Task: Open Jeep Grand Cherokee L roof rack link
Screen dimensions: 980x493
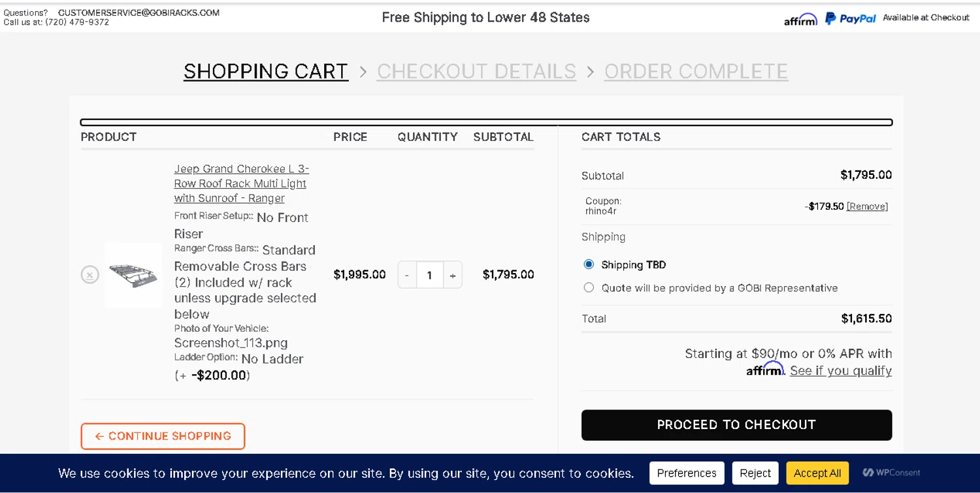Action: (242, 183)
